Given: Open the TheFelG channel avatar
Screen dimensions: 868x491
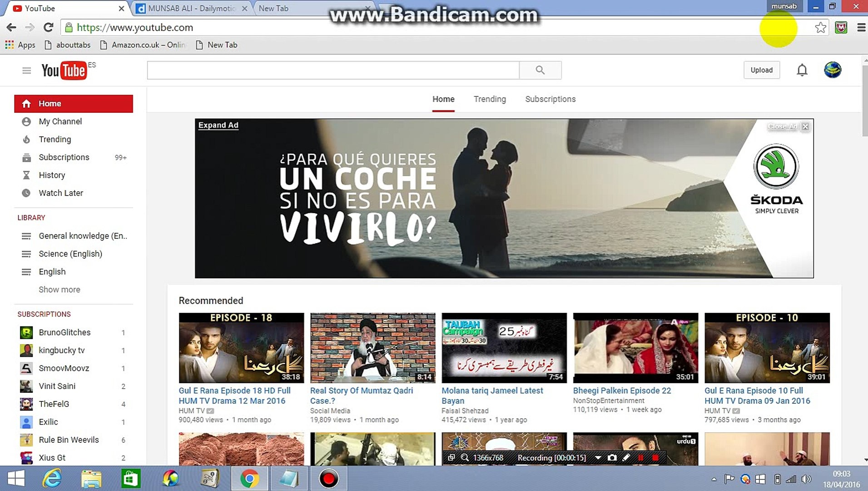Looking at the screenshot, I should point(26,404).
